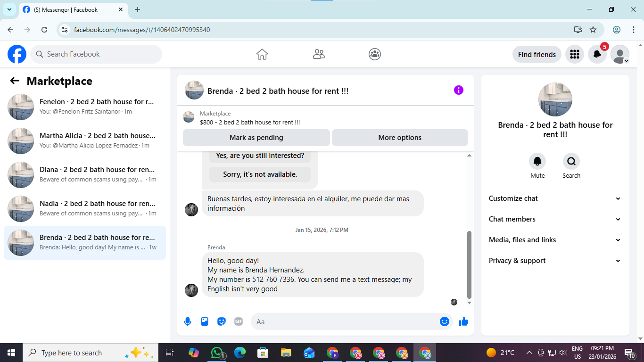Open Task View on the taskbar
Image resolution: width=644 pixels, height=362 pixels.
point(170,353)
